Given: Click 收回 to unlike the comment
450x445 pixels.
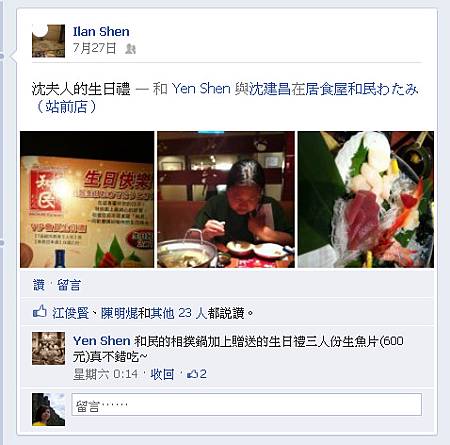Looking at the screenshot, I should (162, 374).
